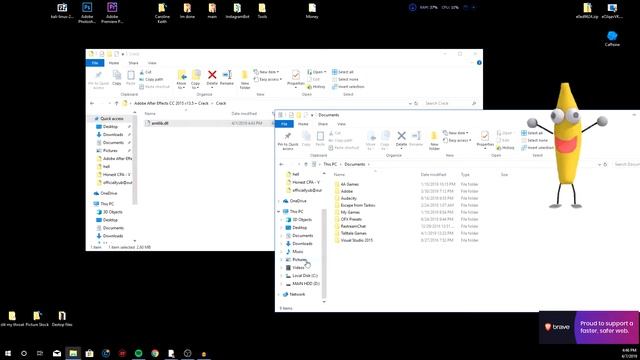The width and height of the screenshot is (640, 360).
Task: Open Picture Stock folder on desktop
Action: click(37, 319)
